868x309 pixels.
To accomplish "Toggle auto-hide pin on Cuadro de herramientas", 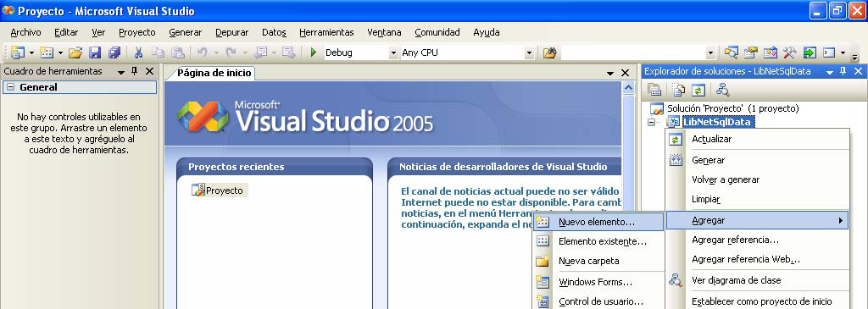I will [135, 71].
